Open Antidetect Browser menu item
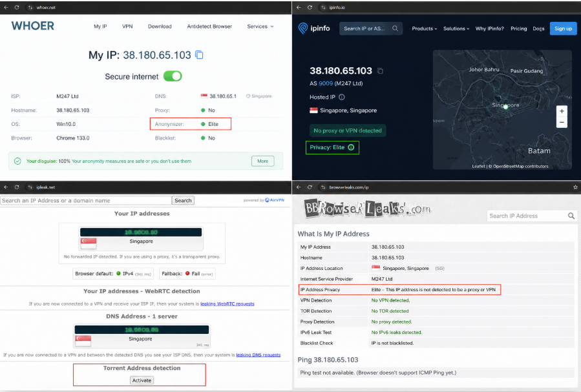This screenshot has width=581, height=392. click(209, 26)
